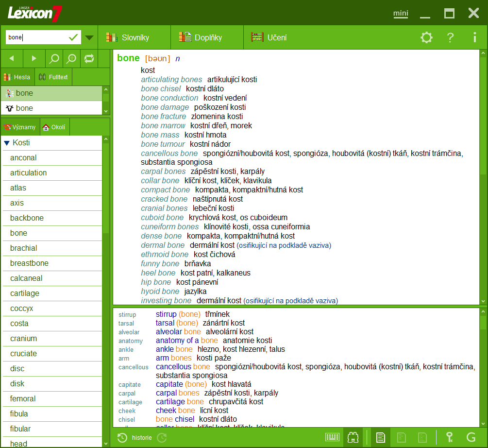Image resolution: width=488 pixels, height=448 pixels.
Task: Open the on-screen keyboard icon
Action: point(332,437)
